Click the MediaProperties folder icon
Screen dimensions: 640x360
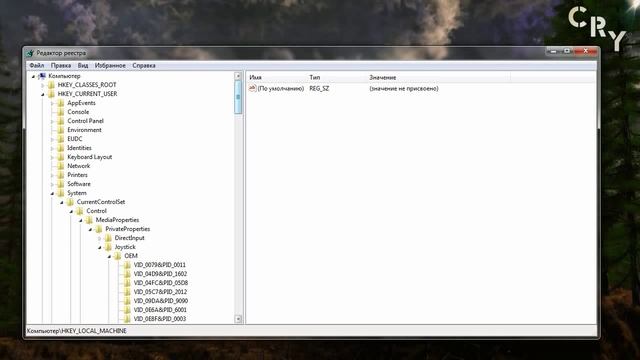pos(89,220)
